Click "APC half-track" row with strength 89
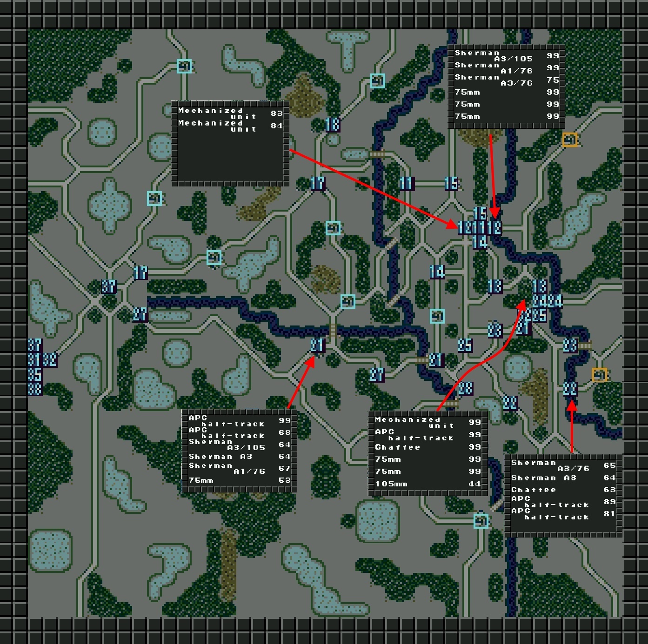 click(563, 502)
